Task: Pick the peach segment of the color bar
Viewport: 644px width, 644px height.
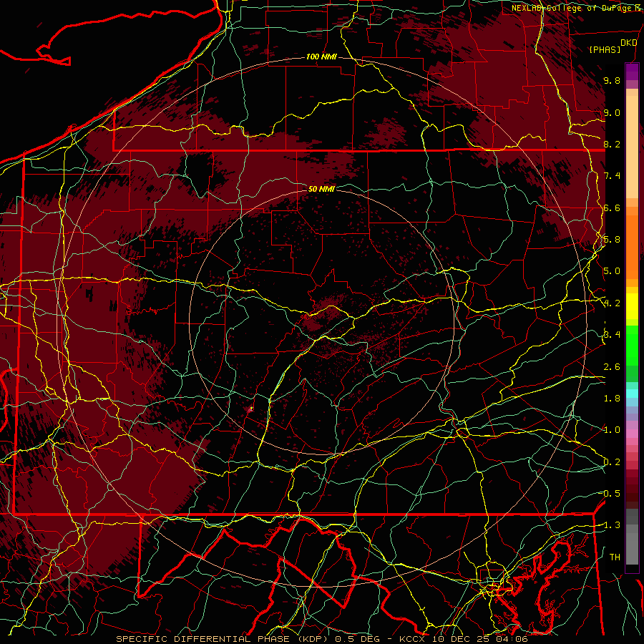Action: point(632,148)
